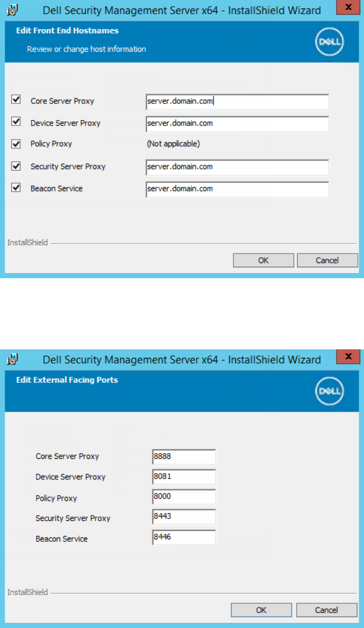The height and width of the screenshot is (628, 364).
Task: Select the Core Server Proxy port field showing 8888
Action: [x=184, y=457]
